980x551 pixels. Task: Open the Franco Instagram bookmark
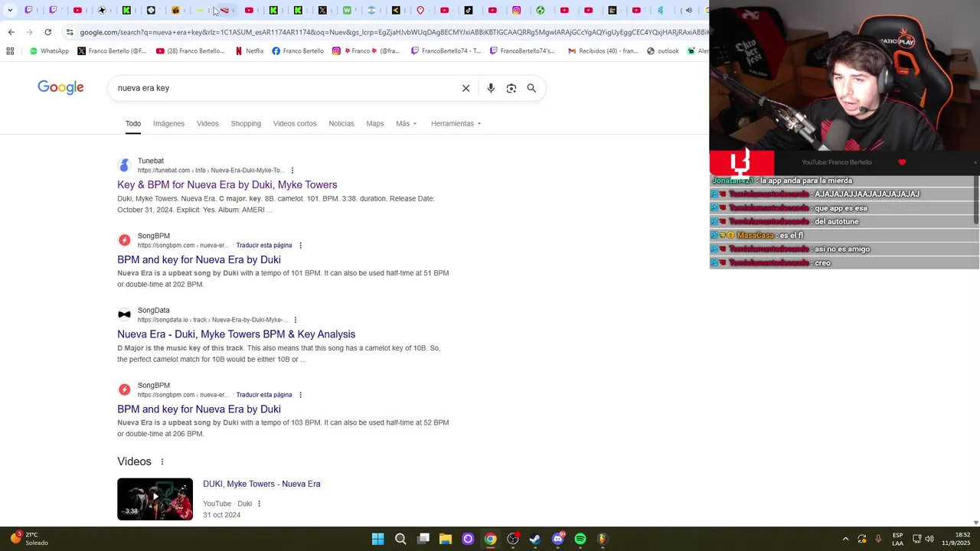click(366, 51)
